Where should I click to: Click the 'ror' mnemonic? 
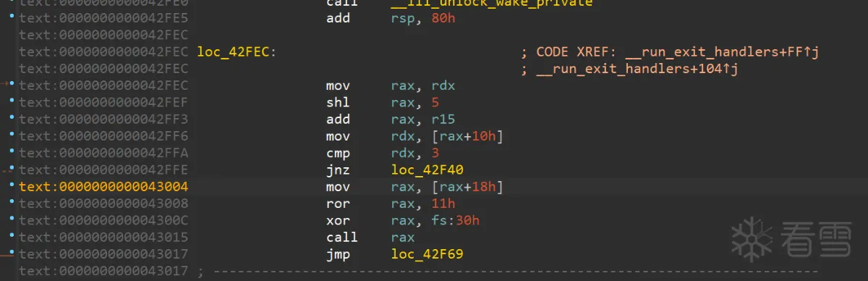[338, 204]
